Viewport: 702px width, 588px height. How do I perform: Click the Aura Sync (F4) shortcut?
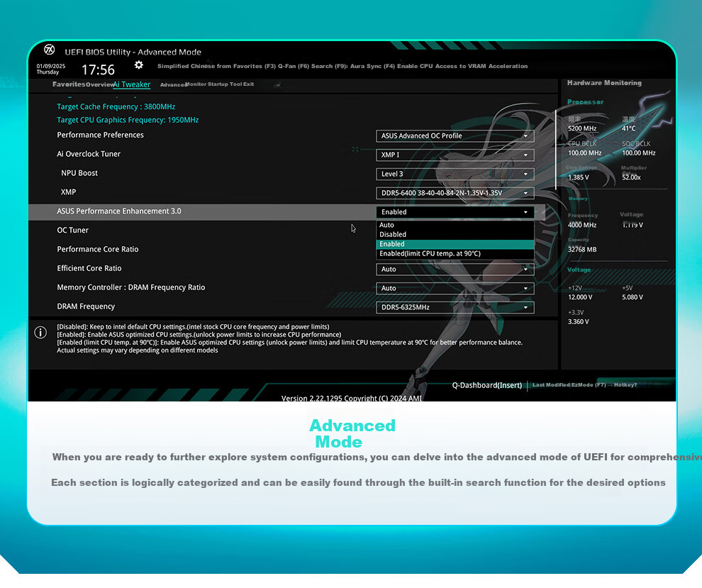372,66
